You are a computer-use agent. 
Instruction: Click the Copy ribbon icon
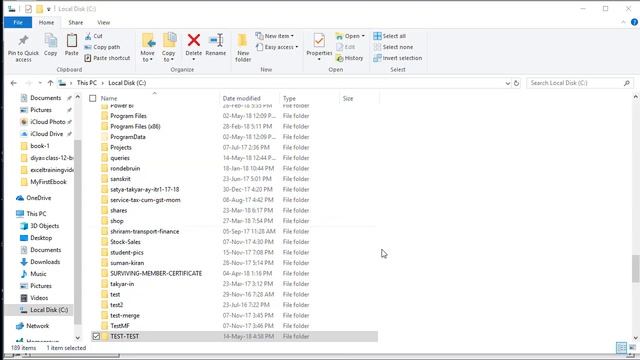coord(51,41)
